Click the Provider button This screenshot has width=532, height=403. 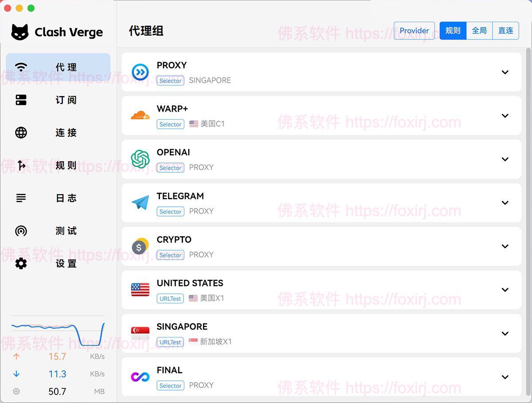(414, 31)
